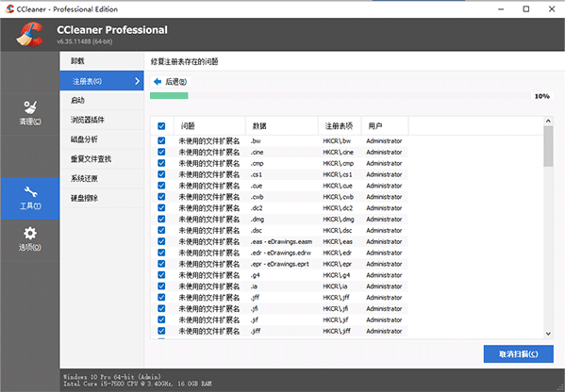Viewport: 565px width, 392px height.
Task: Toggle the select-all checkbox in header row
Action: point(161,126)
